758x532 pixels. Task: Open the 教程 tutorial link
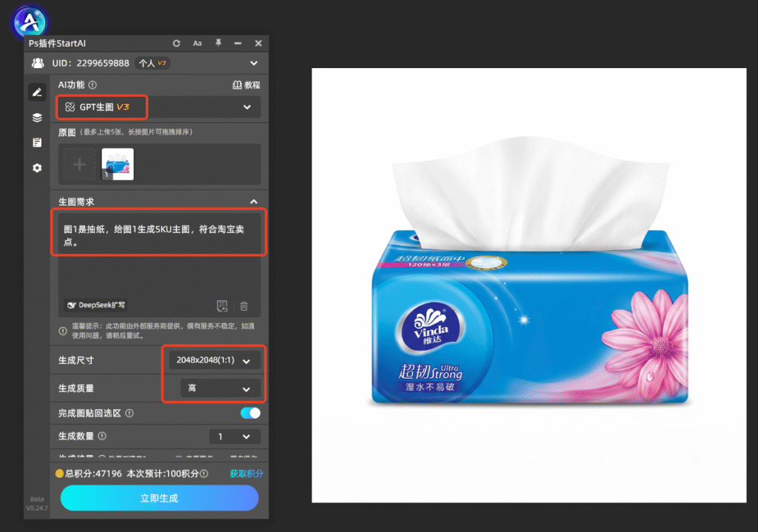tap(246, 85)
